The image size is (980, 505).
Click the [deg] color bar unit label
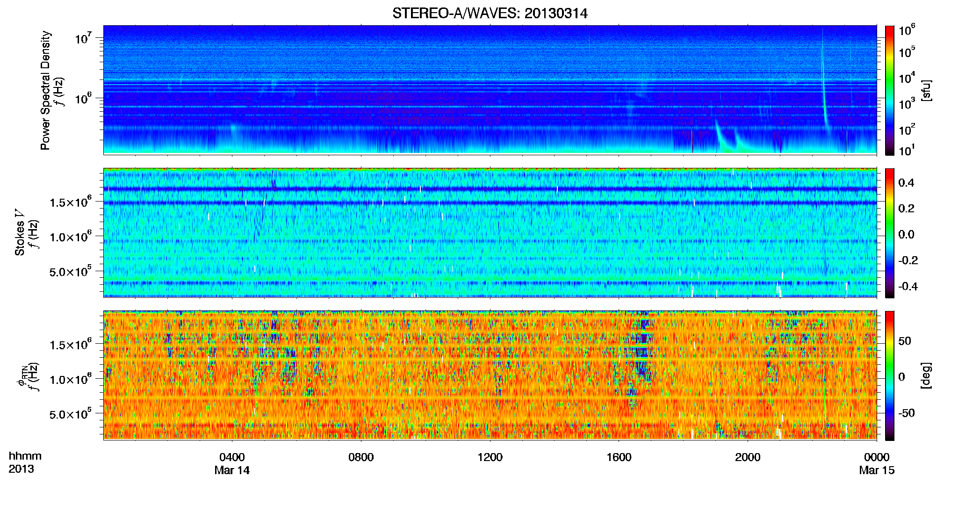tap(926, 375)
